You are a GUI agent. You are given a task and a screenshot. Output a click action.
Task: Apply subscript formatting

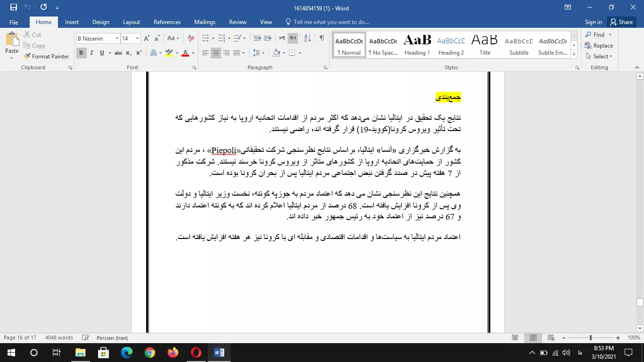pos(129,53)
